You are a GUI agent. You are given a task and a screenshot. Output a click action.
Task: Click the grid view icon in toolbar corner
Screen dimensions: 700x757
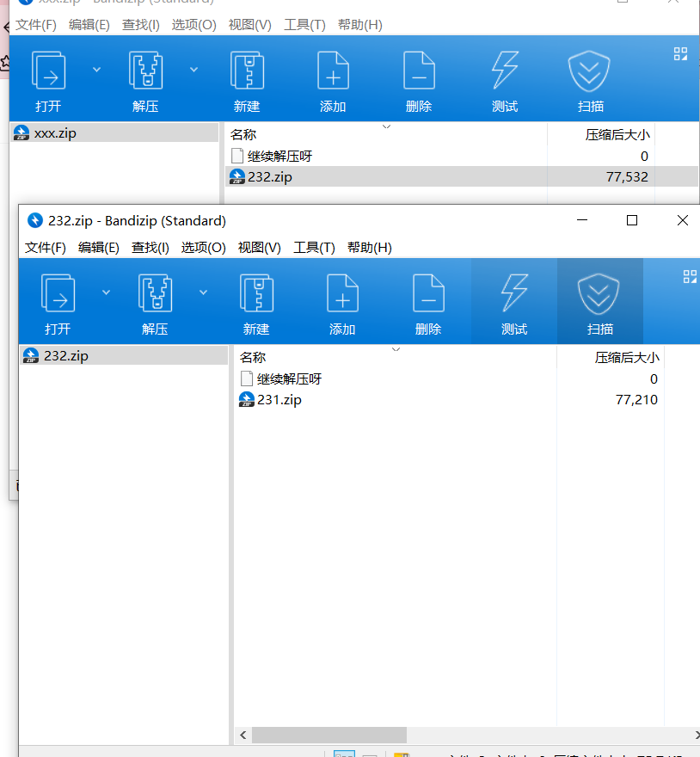[x=689, y=276]
